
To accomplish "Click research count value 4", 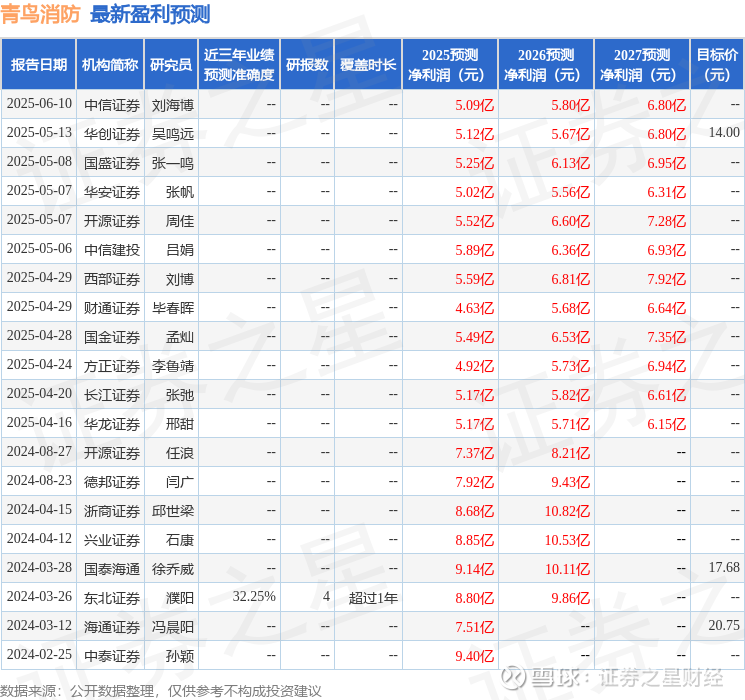I will pyautogui.click(x=326, y=596).
